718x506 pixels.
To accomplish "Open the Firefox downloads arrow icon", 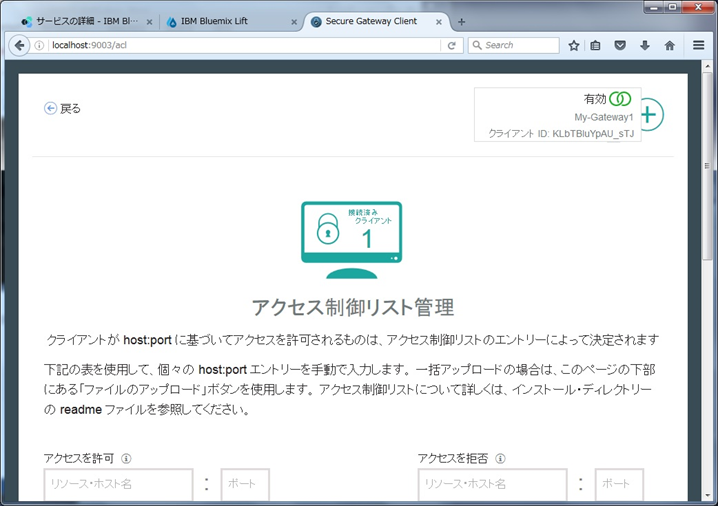I will click(645, 45).
